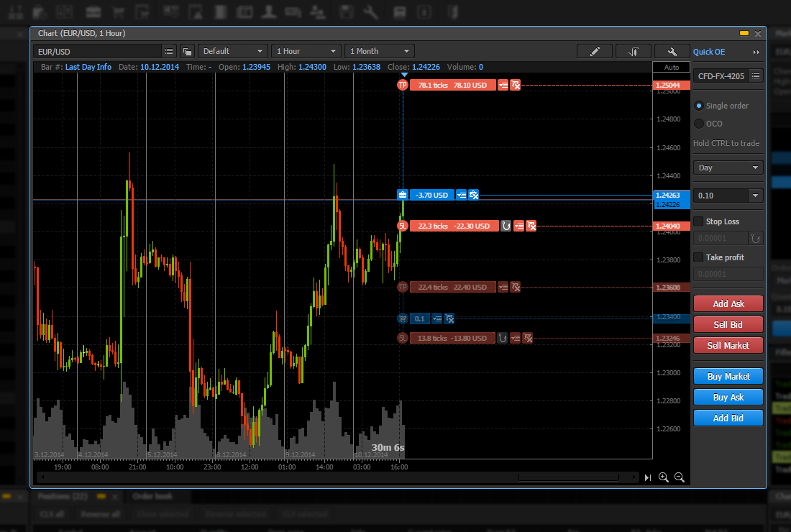Screen dimensions: 791x532
Task: Close the -3.70 USD position
Action: point(474,195)
